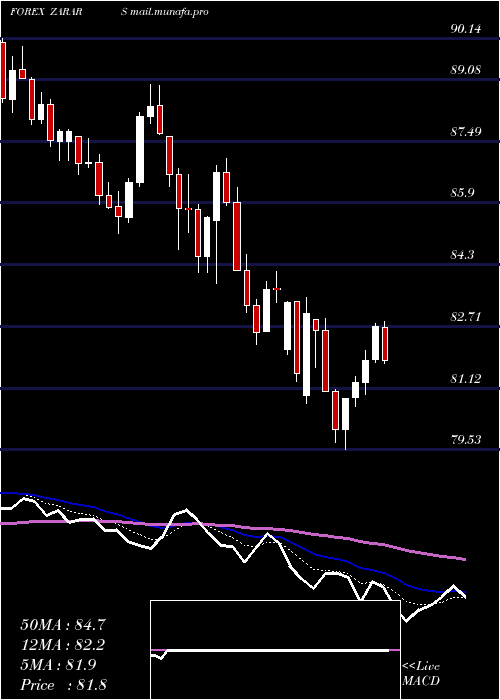The width and height of the screenshot is (500, 700).
Task: Click the 79.53 price level label
Action: click(466, 440)
